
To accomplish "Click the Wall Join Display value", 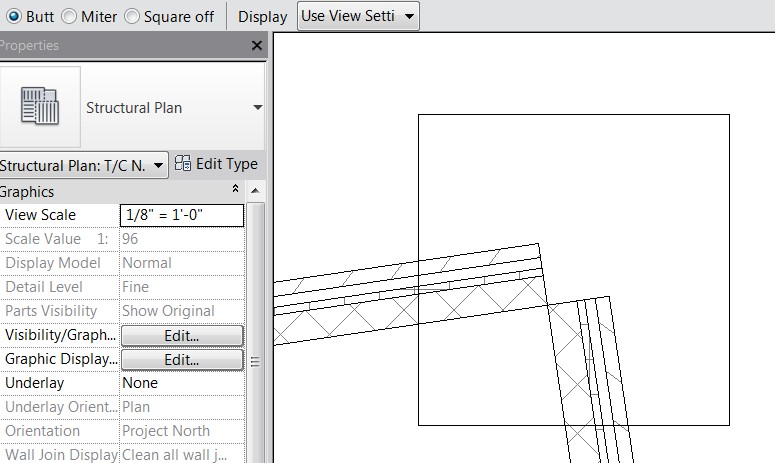I will [x=181, y=455].
